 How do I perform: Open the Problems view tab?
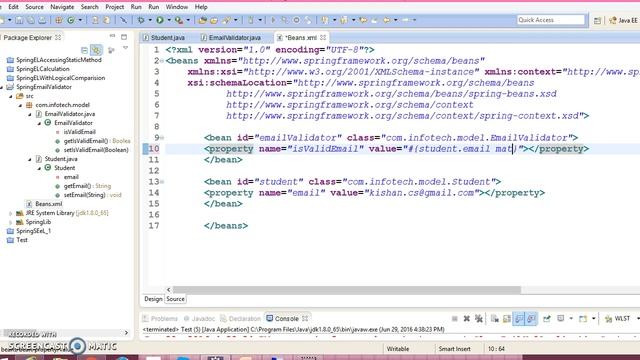(x=160, y=319)
